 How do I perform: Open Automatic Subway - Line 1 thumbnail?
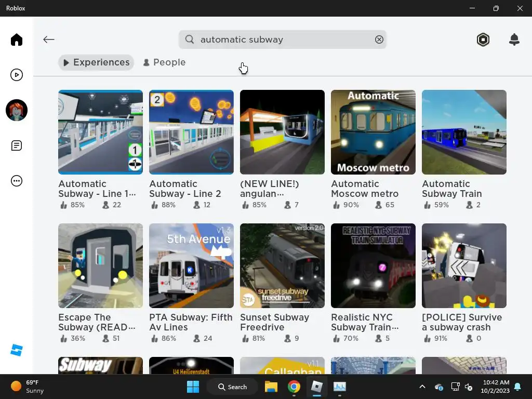(x=100, y=132)
